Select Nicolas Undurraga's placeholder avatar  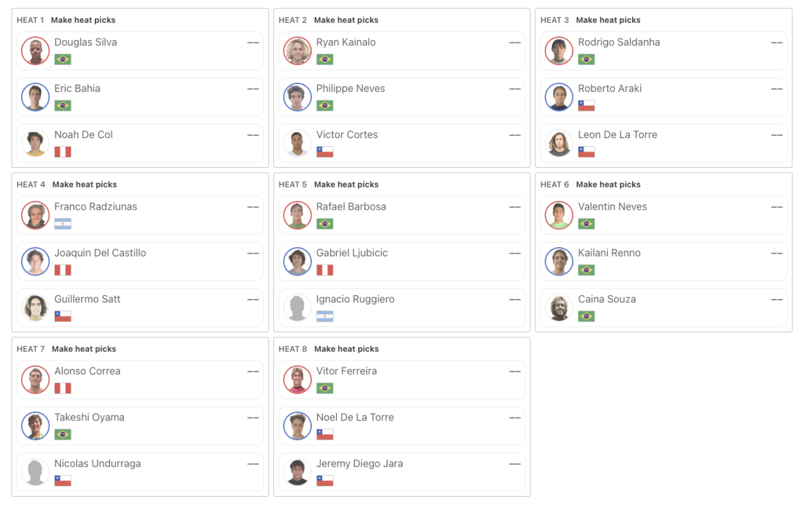[x=35, y=472]
